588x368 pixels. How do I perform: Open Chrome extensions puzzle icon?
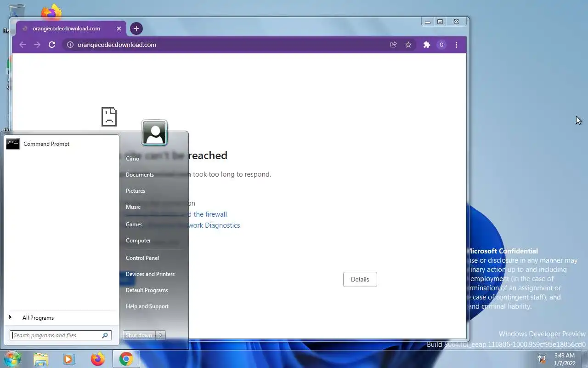[x=427, y=45]
